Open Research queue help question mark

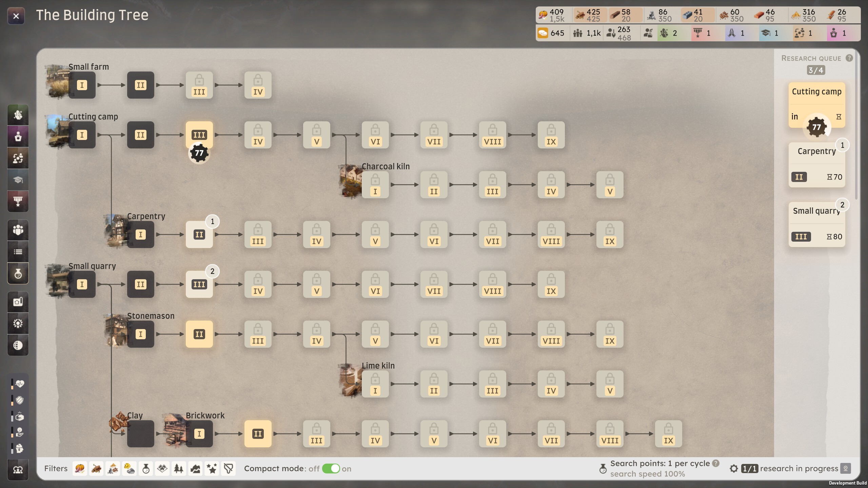point(849,58)
